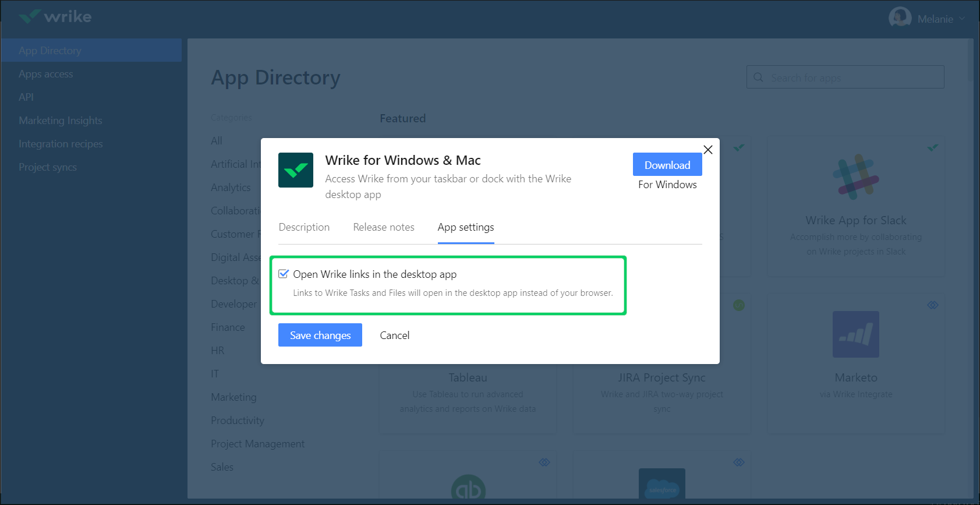Image resolution: width=980 pixels, height=505 pixels.
Task: Click Wrike Integrate badge on QuickBooks card
Action: pyautogui.click(x=544, y=462)
